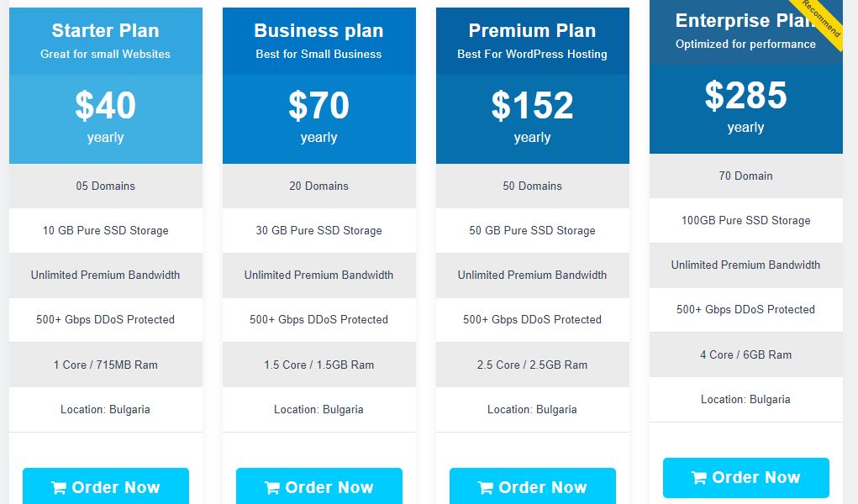This screenshot has width=858, height=504.
Task: Click the 100GB Pure SSD Storage row
Action: point(746,221)
